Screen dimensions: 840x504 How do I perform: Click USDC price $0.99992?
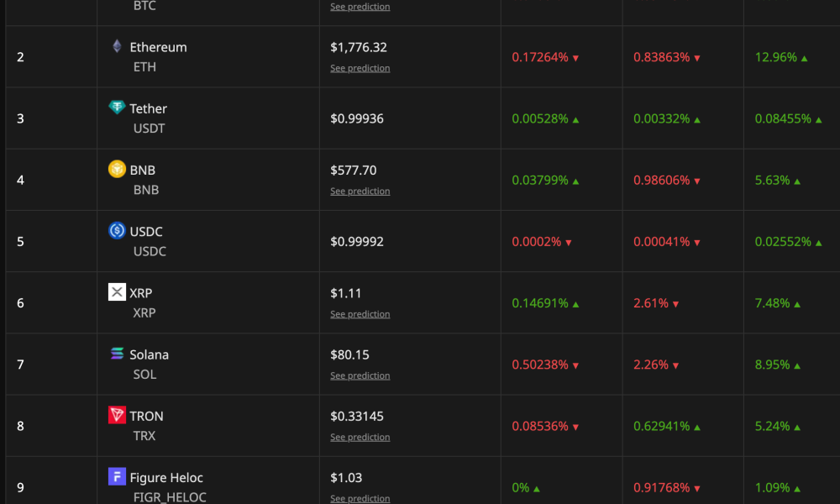tap(357, 242)
